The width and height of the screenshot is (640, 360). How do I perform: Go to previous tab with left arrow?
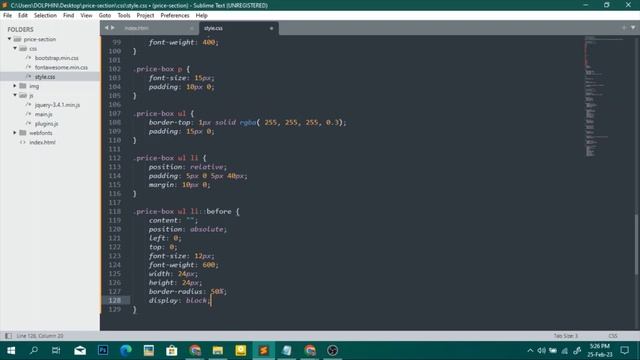click(x=107, y=28)
